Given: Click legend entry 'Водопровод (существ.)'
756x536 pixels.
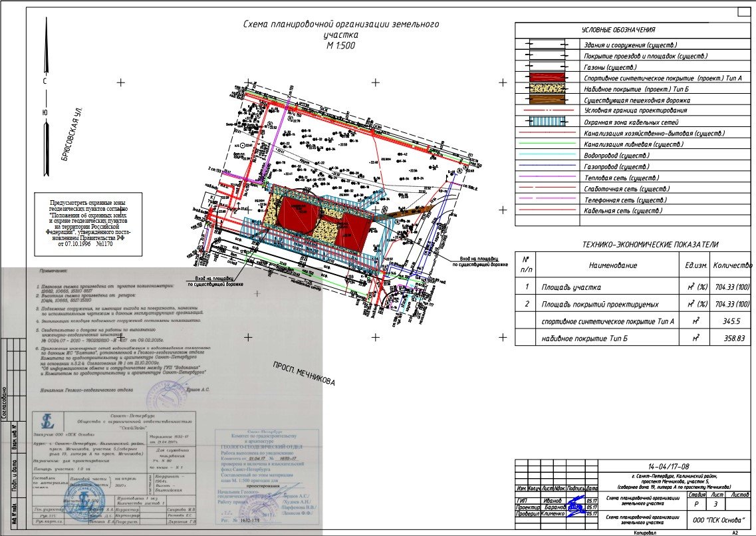Looking at the screenshot, I should point(616,155).
